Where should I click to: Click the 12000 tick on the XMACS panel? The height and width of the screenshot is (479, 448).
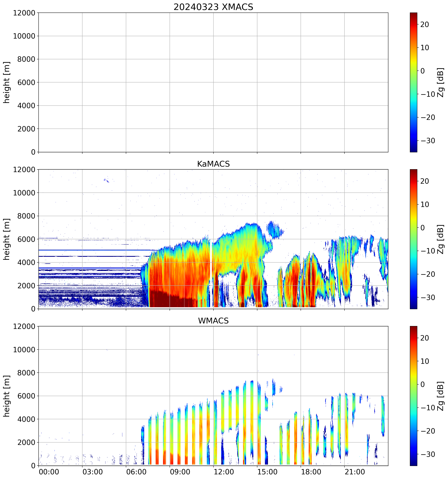[24, 13]
